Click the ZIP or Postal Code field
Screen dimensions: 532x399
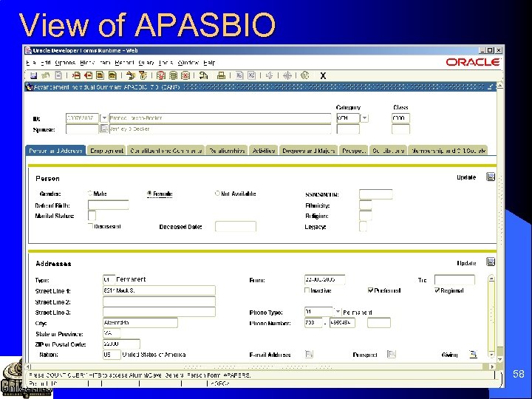(121, 344)
